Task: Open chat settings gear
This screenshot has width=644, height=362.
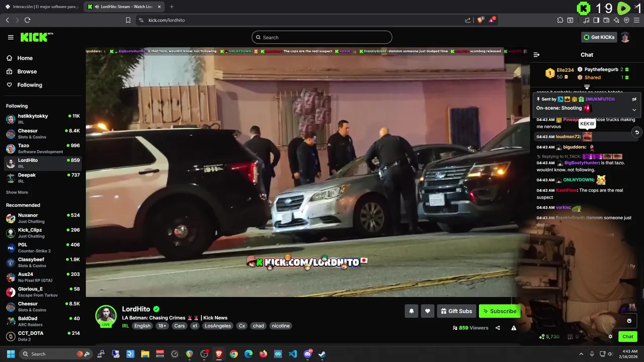Action: coord(610,337)
